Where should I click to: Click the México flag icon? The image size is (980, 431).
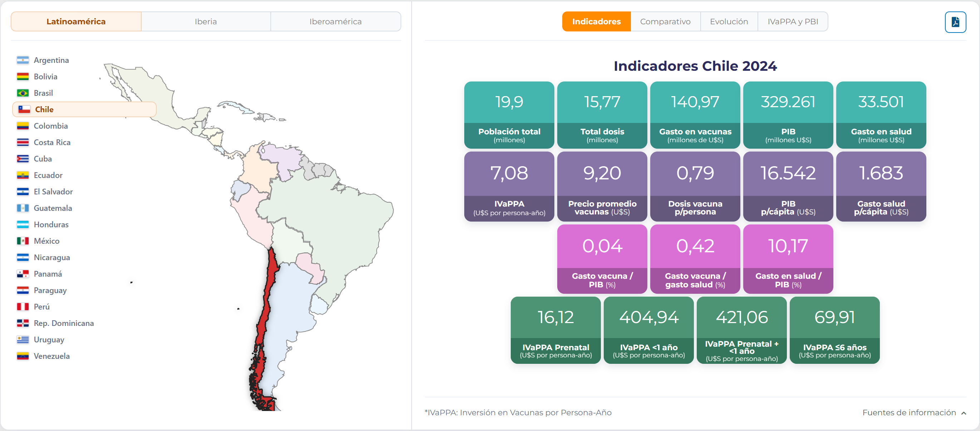coord(23,241)
